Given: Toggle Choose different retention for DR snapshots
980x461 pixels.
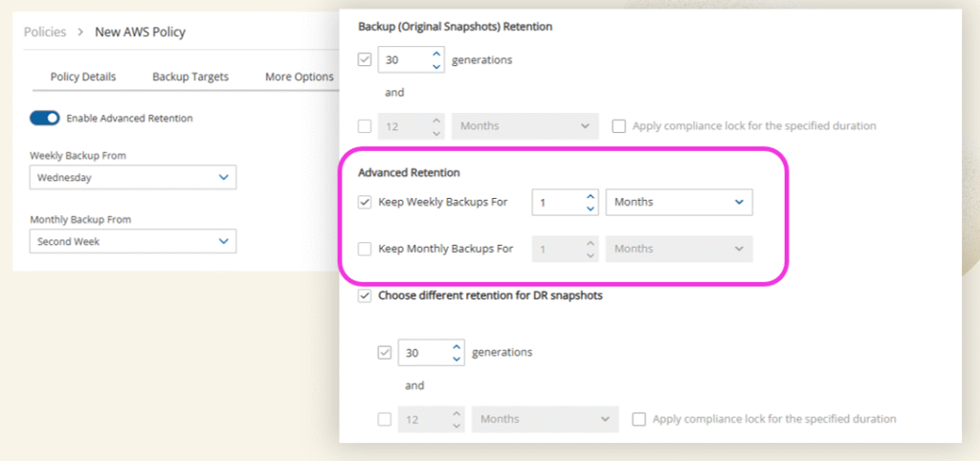Looking at the screenshot, I should [365, 296].
